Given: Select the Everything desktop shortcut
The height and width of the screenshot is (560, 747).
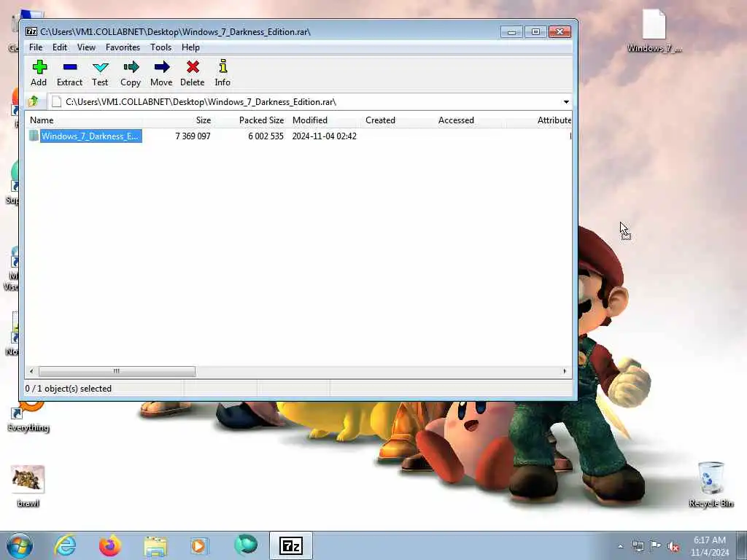Looking at the screenshot, I should pos(28,418).
